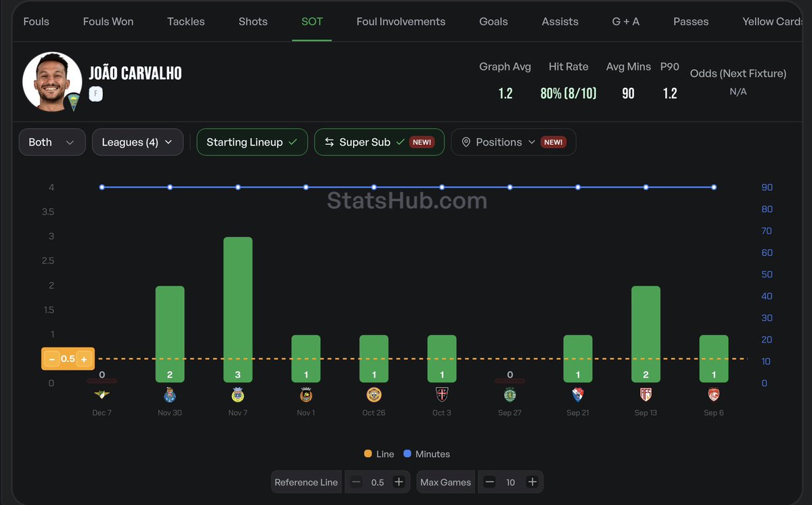The height and width of the screenshot is (505, 812).
Task: Click the team crest above Sep 13
Action: [646, 395]
